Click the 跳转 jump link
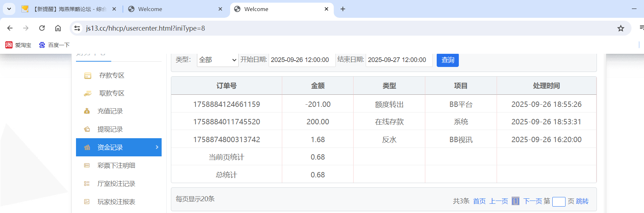Image resolution: width=644 pixels, height=213 pixels. pyautogui.click(x=582, y=201)
